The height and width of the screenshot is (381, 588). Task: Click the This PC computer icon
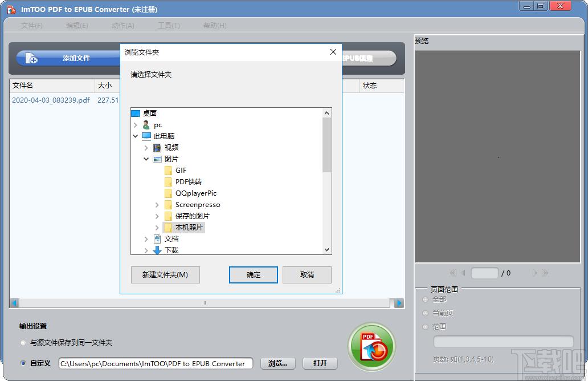(x=146, y=136)
